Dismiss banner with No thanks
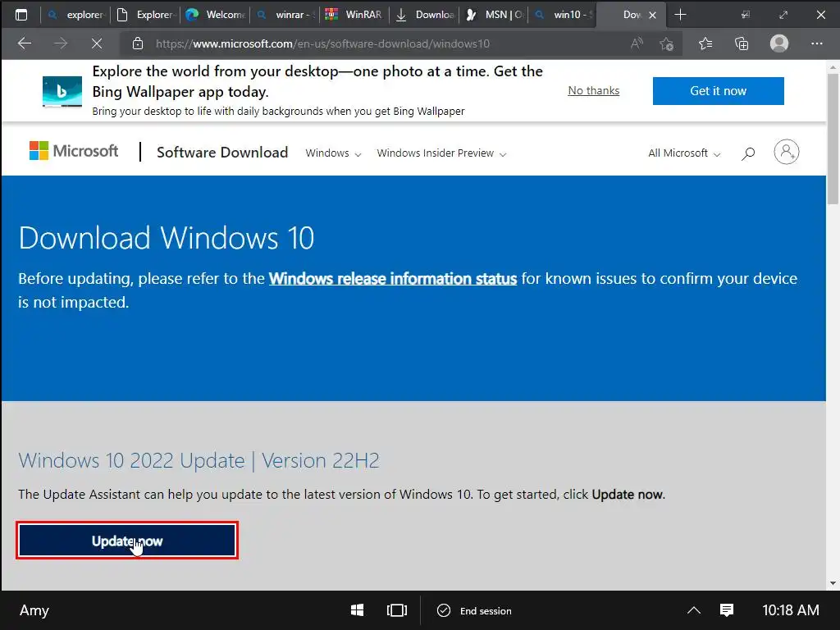The image size is (840, 630). point(594,90)
